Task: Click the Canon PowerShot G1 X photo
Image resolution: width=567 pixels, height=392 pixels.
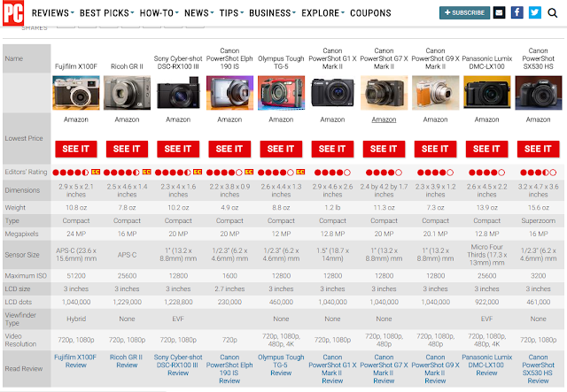Action: [x=332, y=93]
